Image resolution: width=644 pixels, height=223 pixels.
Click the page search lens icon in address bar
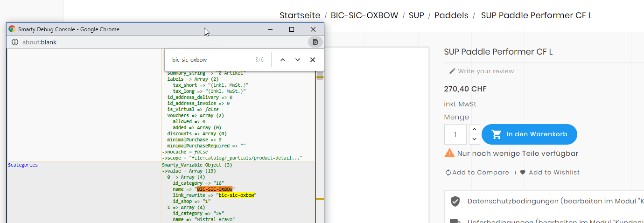coord(315,42)
